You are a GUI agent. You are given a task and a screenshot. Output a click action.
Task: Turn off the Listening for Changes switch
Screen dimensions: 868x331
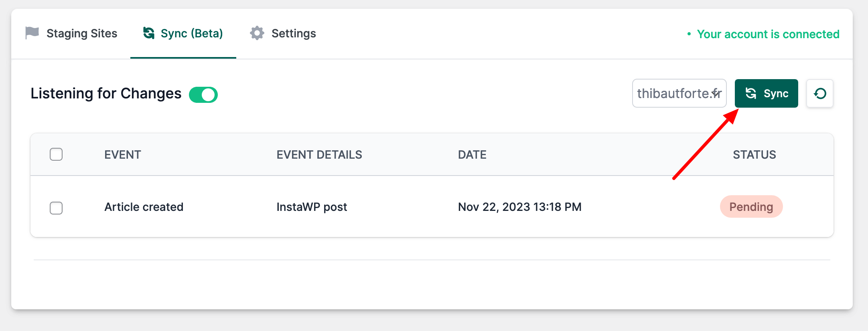(203, 95)
